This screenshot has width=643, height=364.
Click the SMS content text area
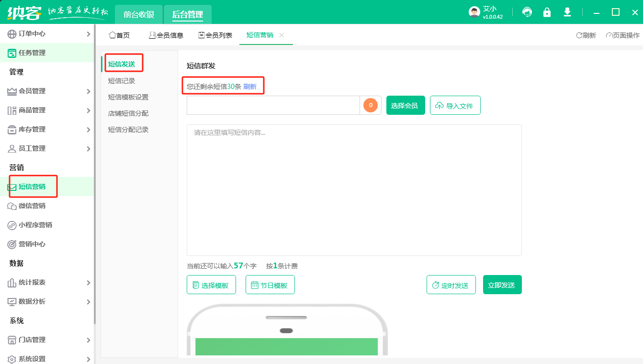(354, 190)
